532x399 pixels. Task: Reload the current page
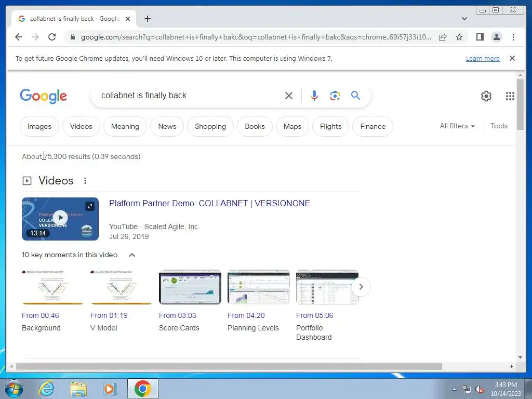pyautogui.click(x=52, y=37)
